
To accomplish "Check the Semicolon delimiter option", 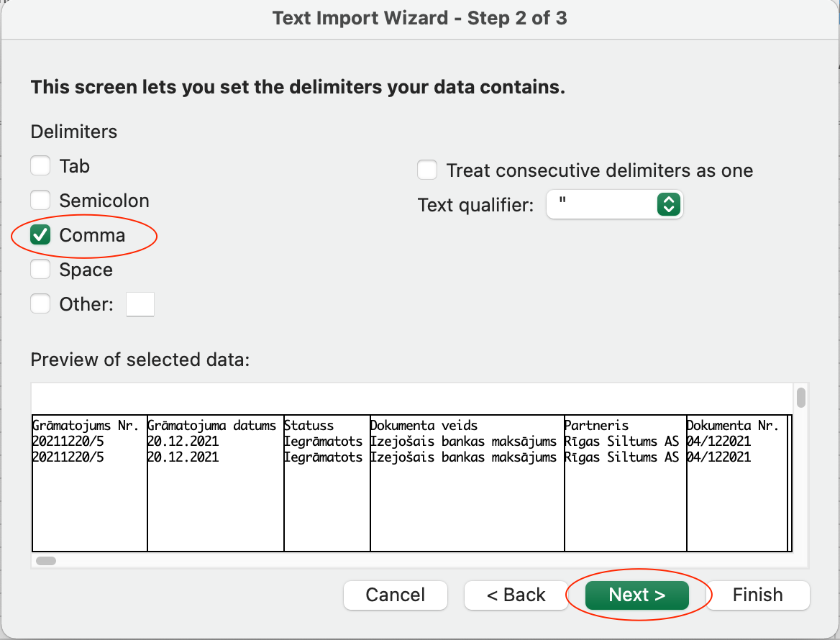I will click(x=40, y=201).
